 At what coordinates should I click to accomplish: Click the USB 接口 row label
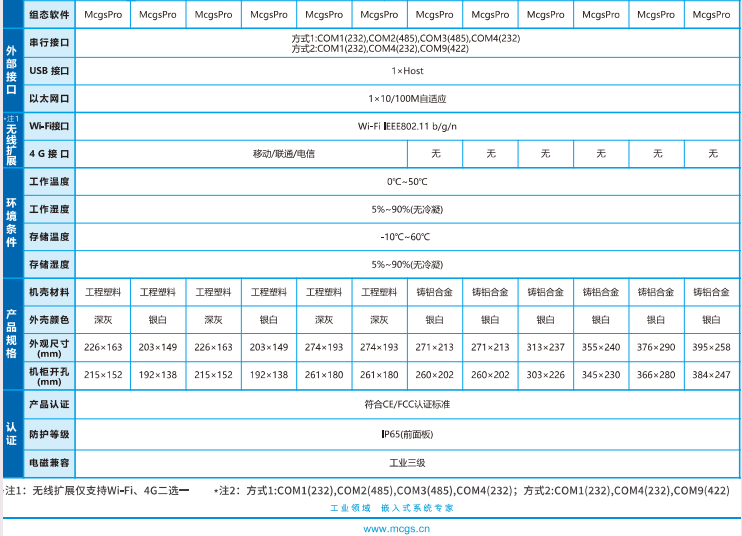49,71
